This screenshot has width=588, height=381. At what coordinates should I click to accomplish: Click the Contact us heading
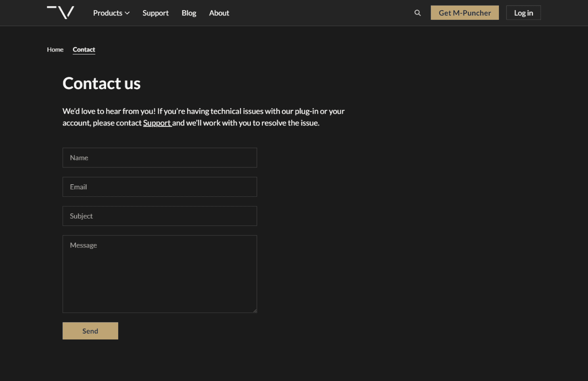coord(102,83)
